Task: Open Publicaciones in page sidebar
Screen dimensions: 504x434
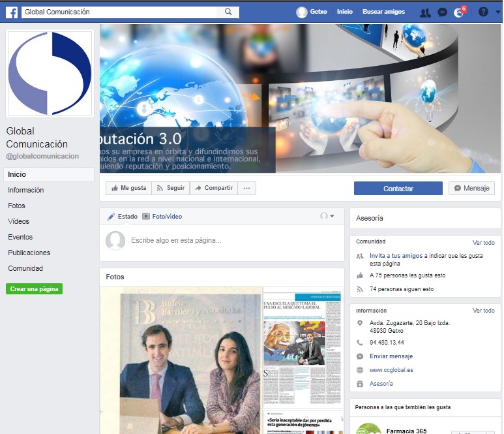Action: click(29, 253)
